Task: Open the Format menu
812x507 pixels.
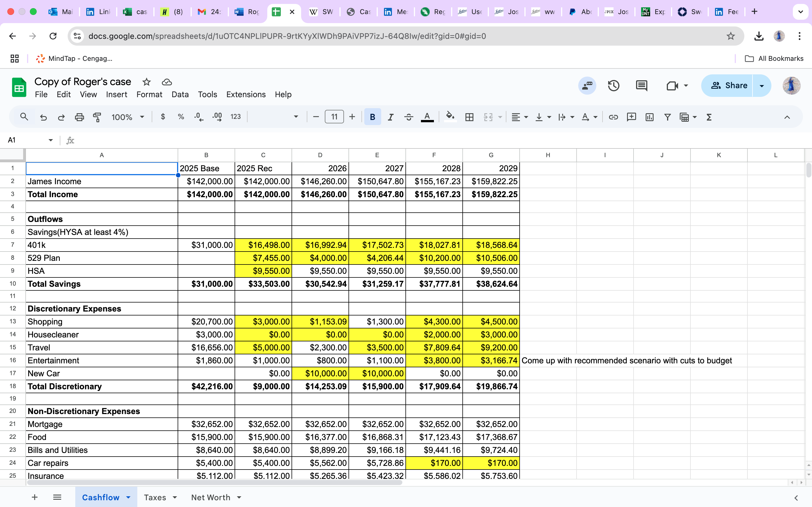Action: point(149,95)
